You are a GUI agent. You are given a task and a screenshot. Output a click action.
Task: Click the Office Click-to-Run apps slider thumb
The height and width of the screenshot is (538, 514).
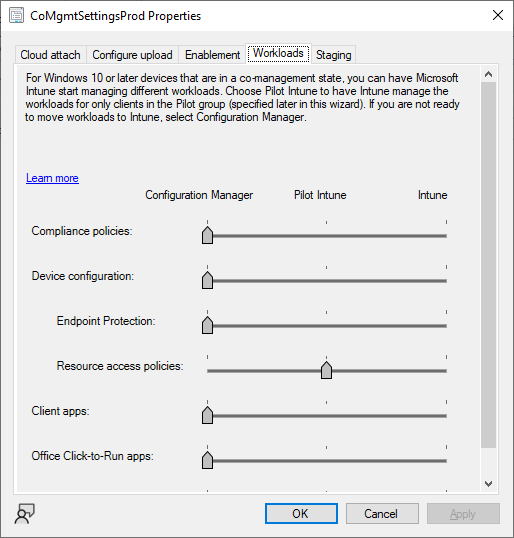[x=207, y=460]
